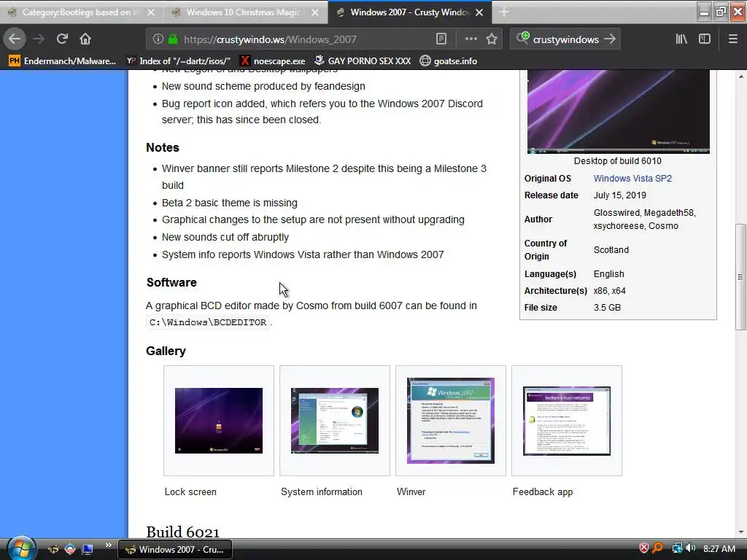Open a new browser tab
Image resolution: width=747 pixels, height=560 pixels.
tap(503, 12)
